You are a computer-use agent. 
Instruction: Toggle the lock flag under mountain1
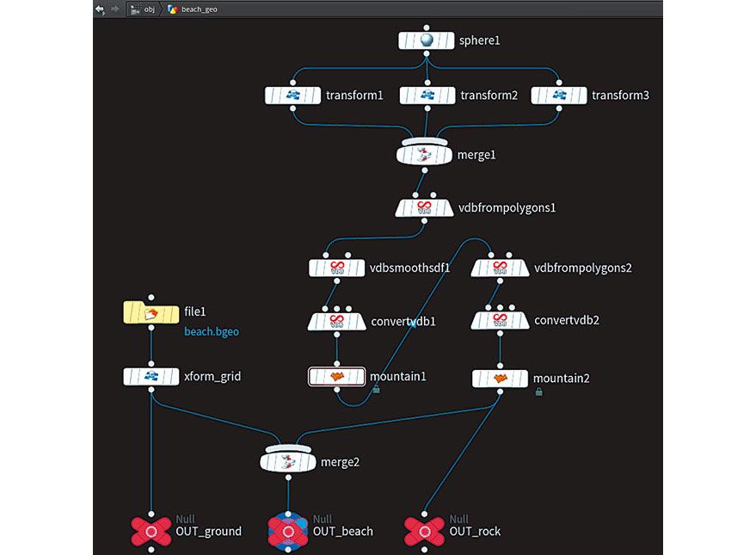[x=376, y=389]
